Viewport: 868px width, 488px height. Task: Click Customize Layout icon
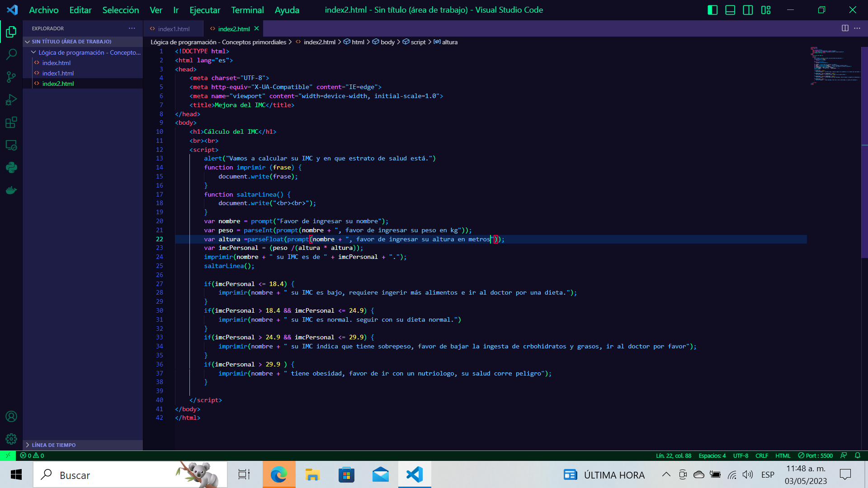(766, 10)
